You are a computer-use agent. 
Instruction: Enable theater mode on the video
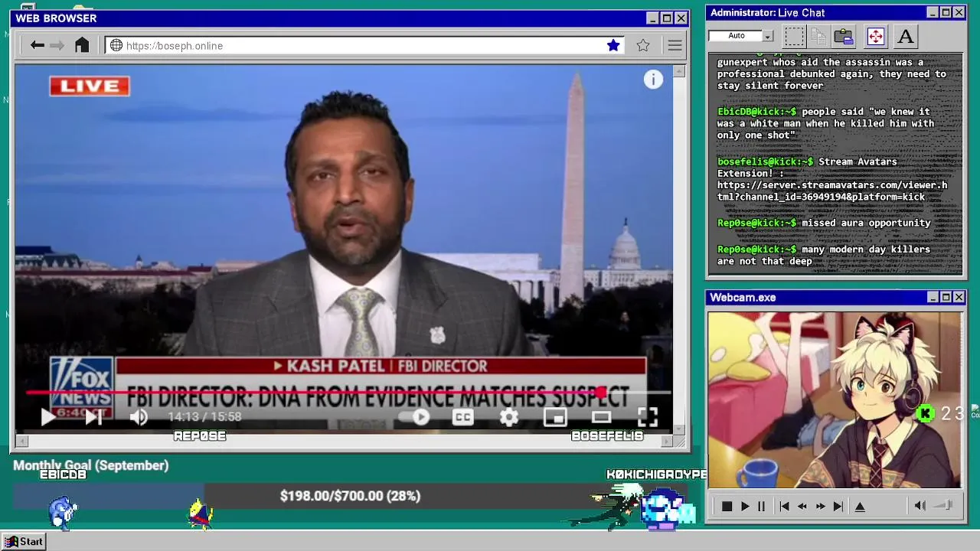[x=601, y=417]
